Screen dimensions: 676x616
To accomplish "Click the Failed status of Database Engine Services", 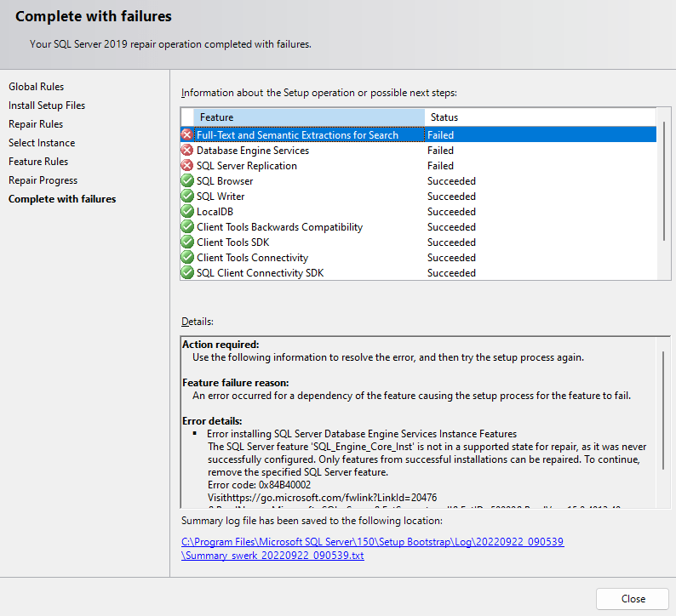I will tap(440, 151).
